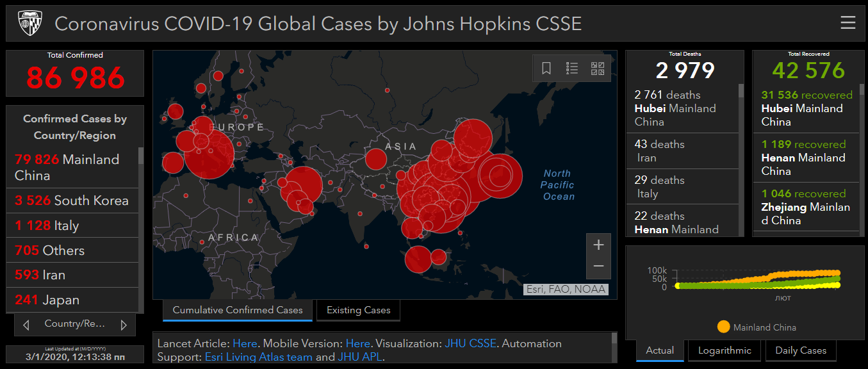This screenshot has height=369, width=868.
Task: Select the Logarithmic chart tab
Action: 725,350
